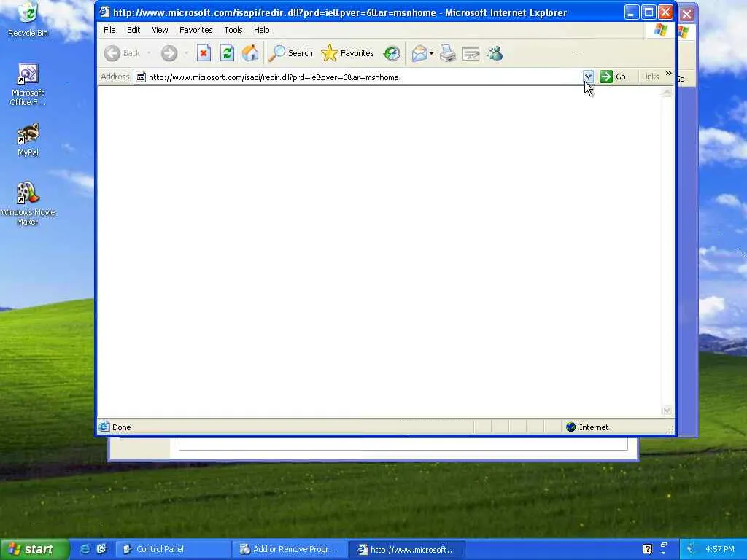Open the Messenger icon in toolbar
This screenshot has width=747, height=560.
495,53
